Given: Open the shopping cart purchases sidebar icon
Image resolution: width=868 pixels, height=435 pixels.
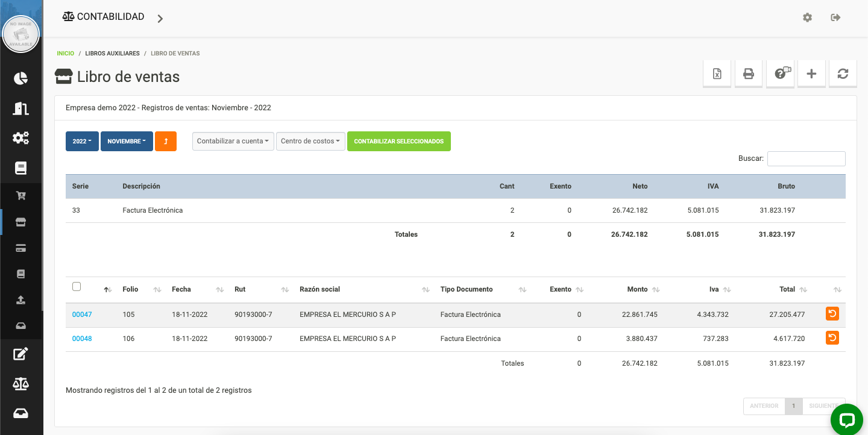Looking at the screenshot, I should point(21,196).
